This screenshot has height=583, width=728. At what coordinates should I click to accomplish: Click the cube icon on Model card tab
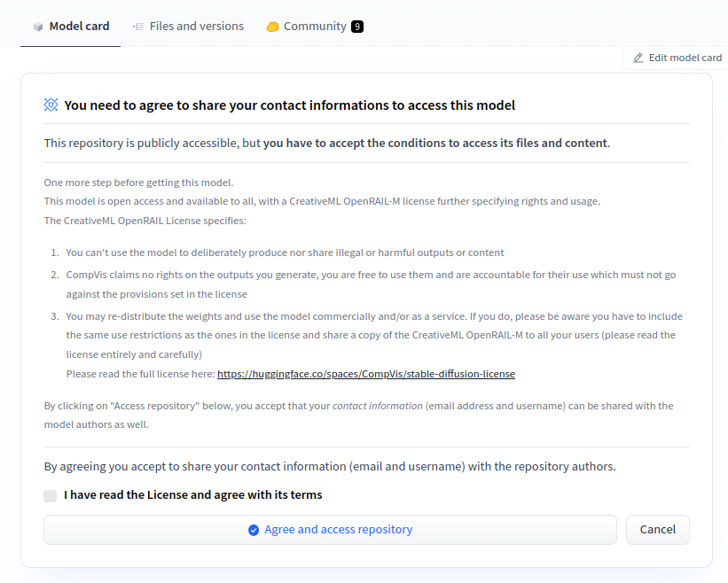coord(36,26)
